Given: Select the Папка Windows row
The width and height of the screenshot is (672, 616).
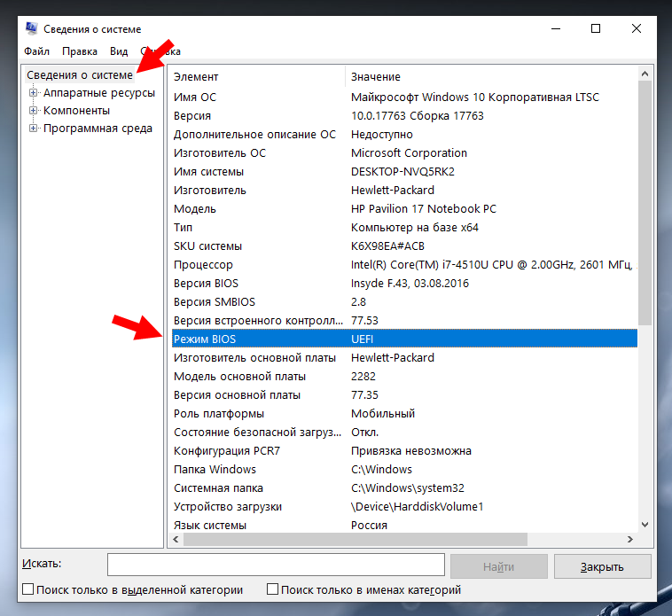Looking at the screenshot, I should point(404,470).
